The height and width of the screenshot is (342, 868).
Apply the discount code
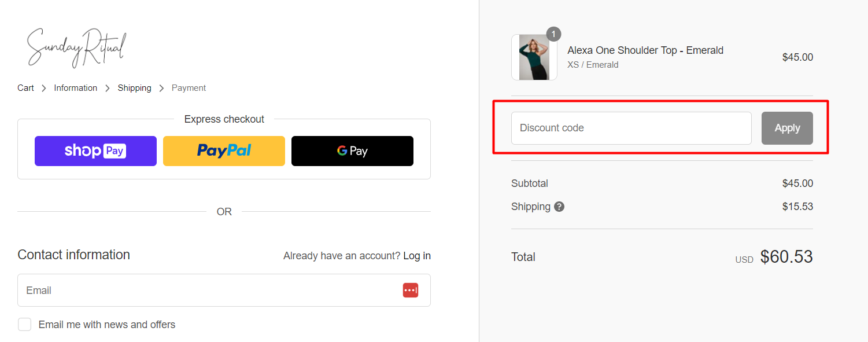click(787, 128)
